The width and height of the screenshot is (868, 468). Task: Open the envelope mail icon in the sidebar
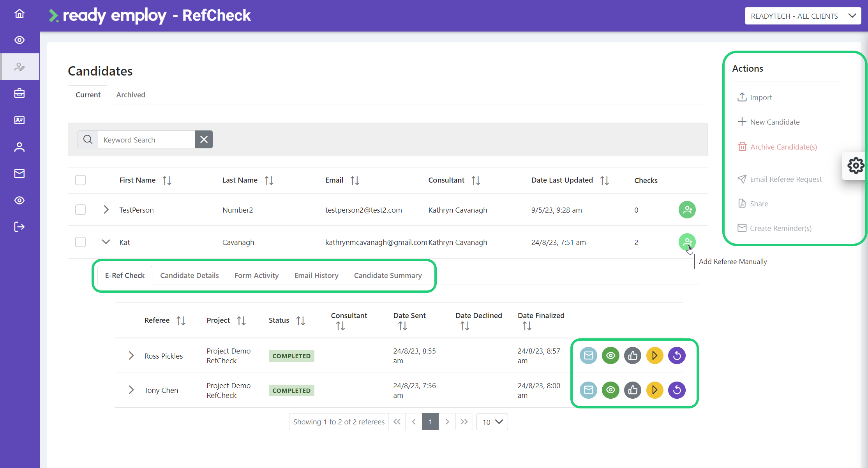point(19,173)
